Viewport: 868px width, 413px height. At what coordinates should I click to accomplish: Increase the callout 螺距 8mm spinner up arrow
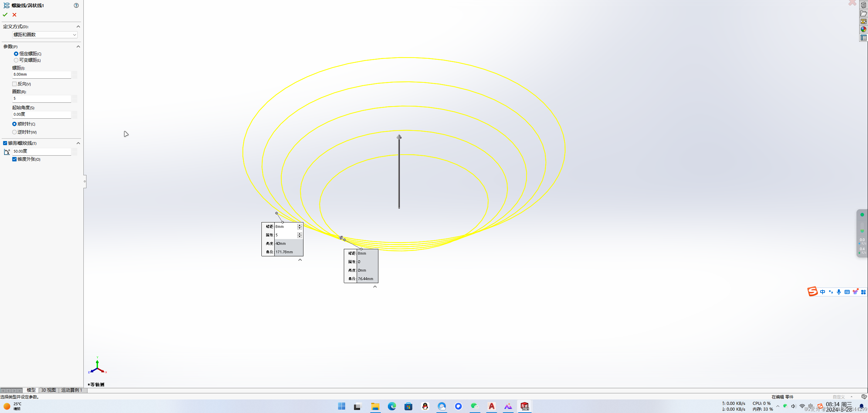(x=299, y=225)
